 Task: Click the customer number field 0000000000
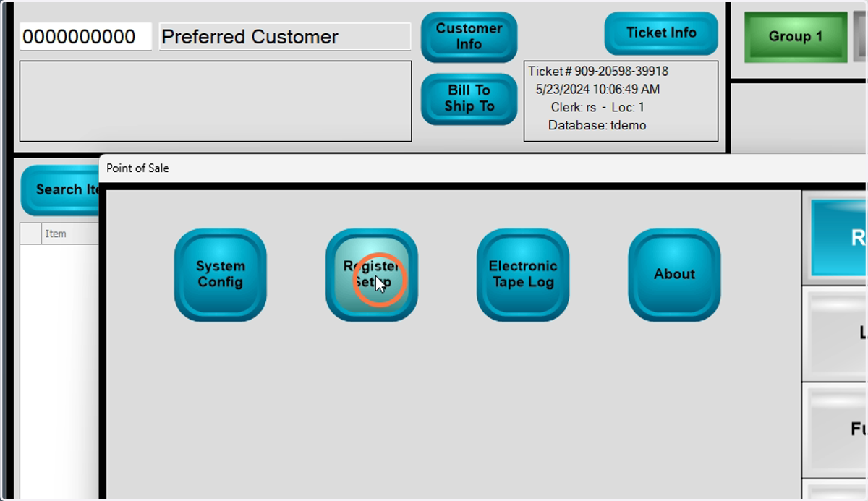pyautogui.click(x=85, y=37)
